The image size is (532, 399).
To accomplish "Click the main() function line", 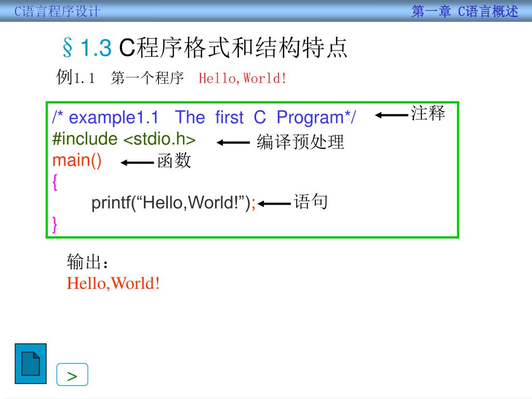I will [x=77, y=160].
